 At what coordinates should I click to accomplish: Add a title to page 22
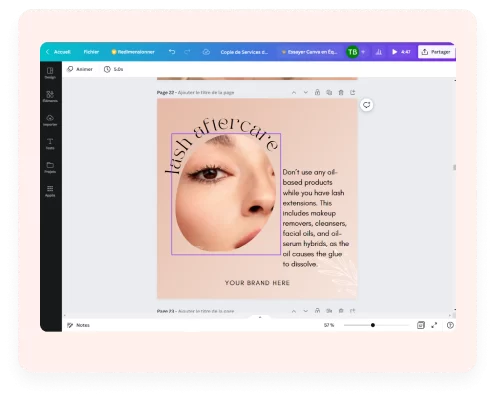tap(206, 92)
